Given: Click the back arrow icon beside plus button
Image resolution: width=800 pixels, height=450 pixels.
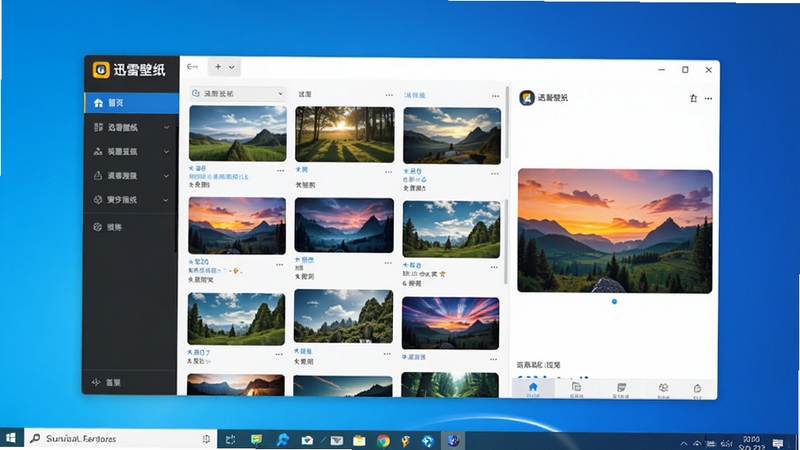Looking at the screenshot, I should pos(192,67).
